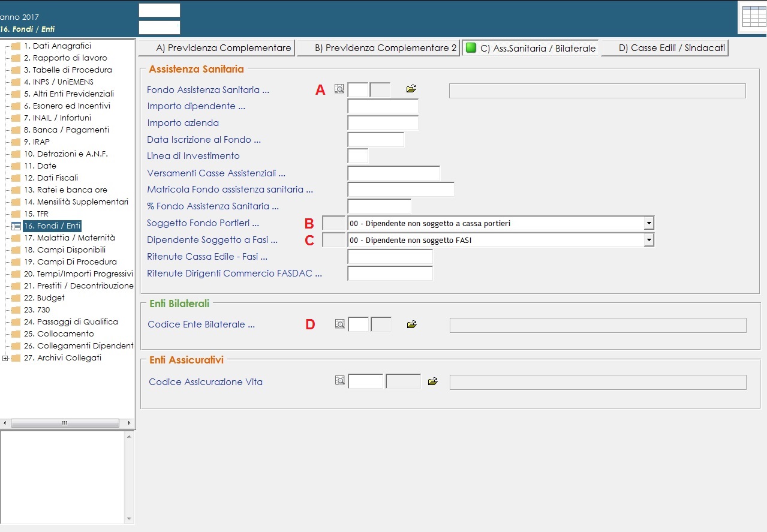Screen dimensions: 767x532
Task: Click the lookup icon for Codice Ente Bilaterale
Action: pyautogui.click(x=340, y=324)
